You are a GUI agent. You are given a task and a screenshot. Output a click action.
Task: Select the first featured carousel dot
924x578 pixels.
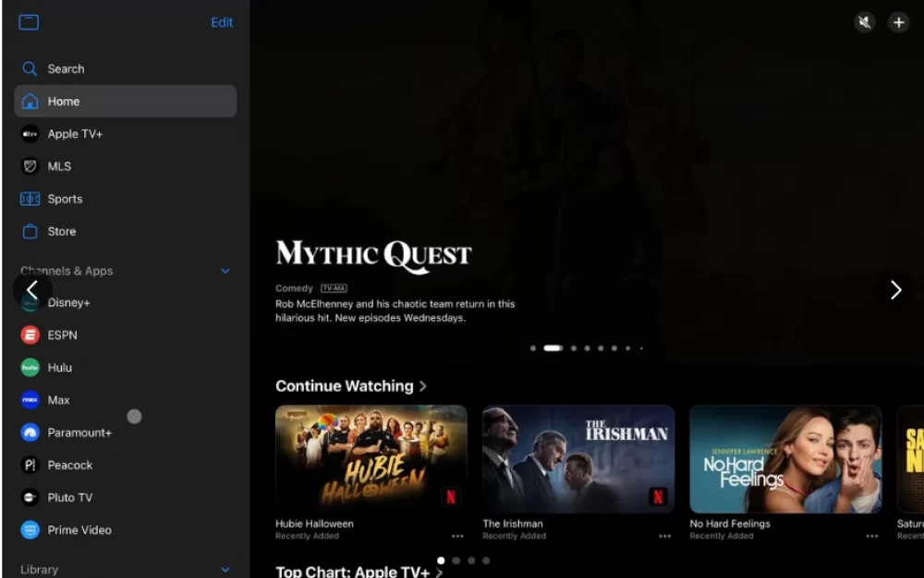pyautogui.click(x=533, y=348)
